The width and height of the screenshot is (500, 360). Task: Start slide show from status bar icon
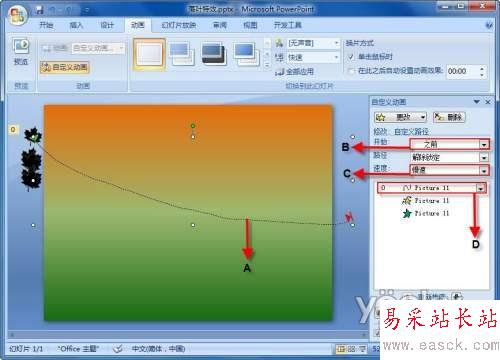(x=361, y=349)
